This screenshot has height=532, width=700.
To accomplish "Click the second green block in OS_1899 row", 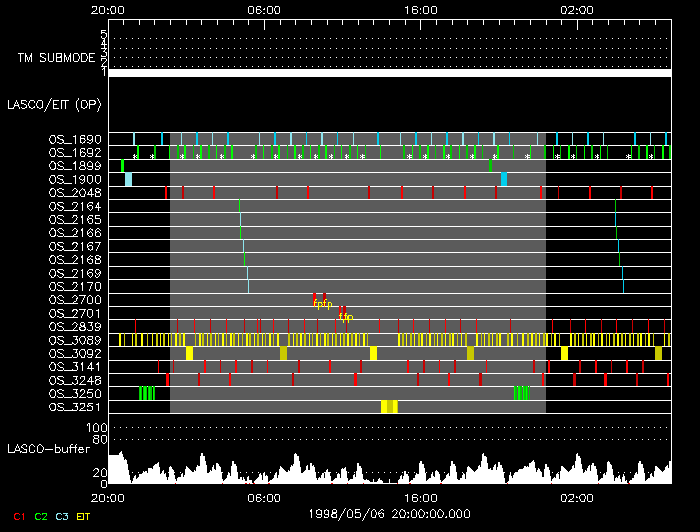I will tap(491, 166).
